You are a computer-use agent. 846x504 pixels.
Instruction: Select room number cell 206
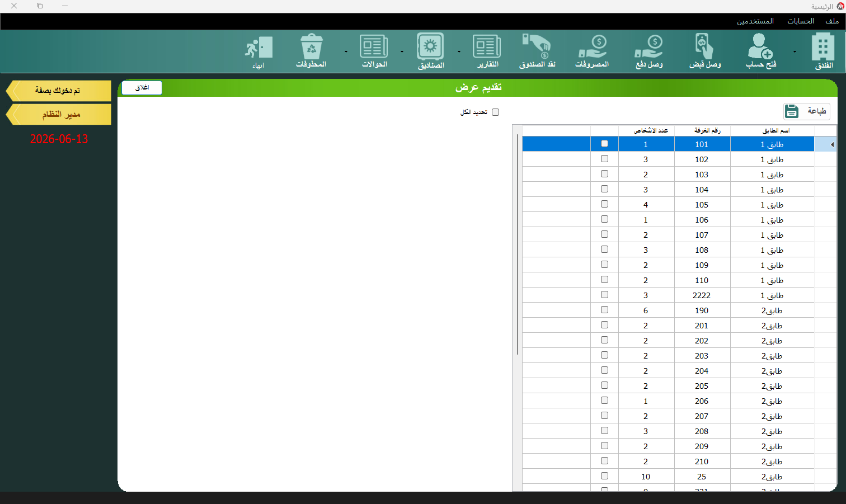tap(702, 401)
